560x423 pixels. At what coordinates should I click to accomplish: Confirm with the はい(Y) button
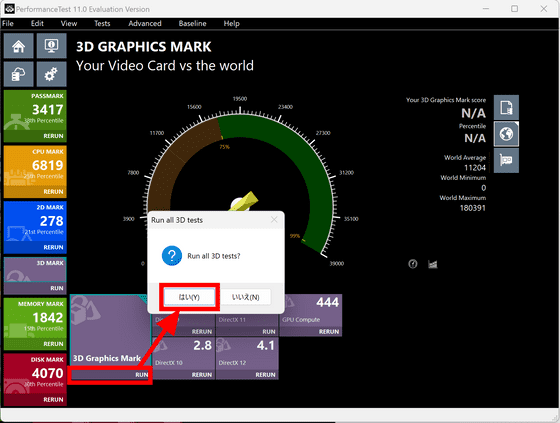pos(189,297)
